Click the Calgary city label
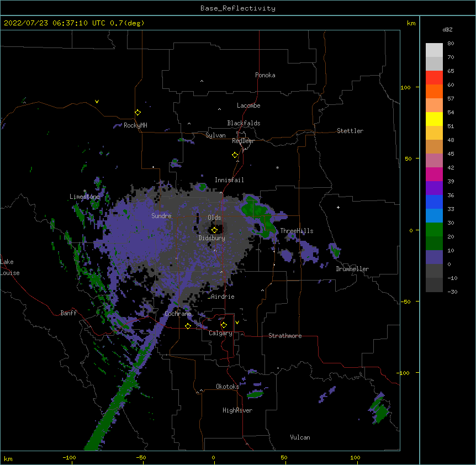Viewport: 476px width, 465px height. click(x=220, y=333)
